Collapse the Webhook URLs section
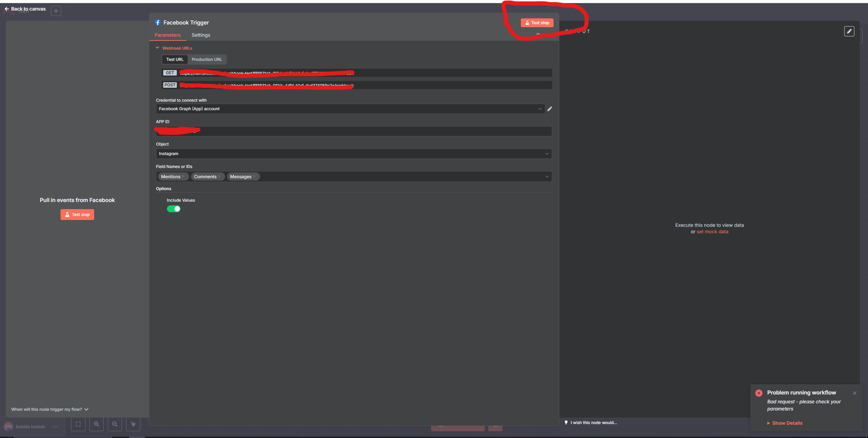868x438 pixels. 157,48
